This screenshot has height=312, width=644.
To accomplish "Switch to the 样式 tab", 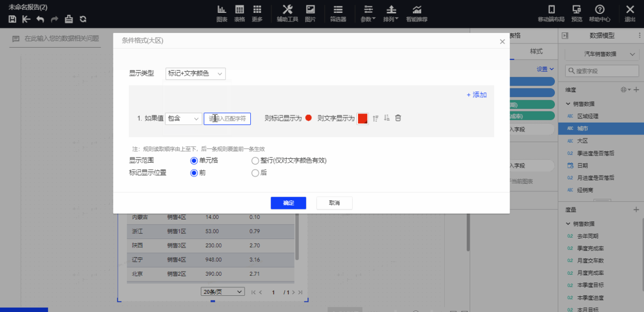I will [x=536, y=52].
